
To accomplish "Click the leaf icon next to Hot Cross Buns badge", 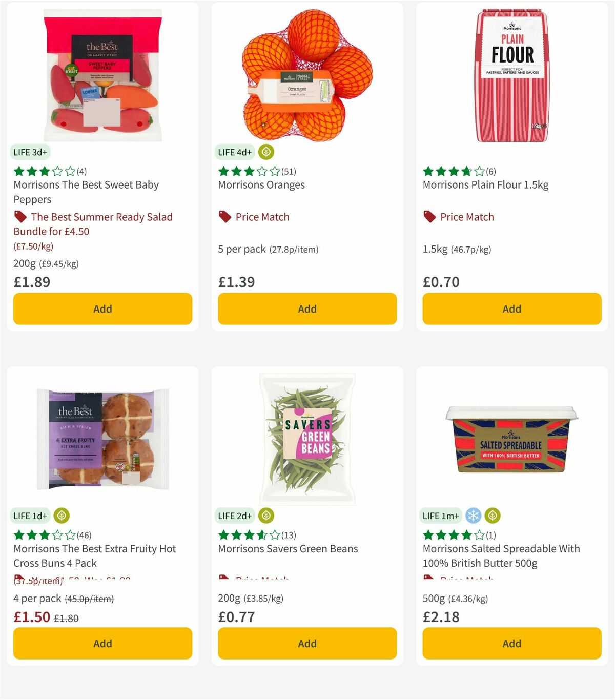I will (61, 516).
